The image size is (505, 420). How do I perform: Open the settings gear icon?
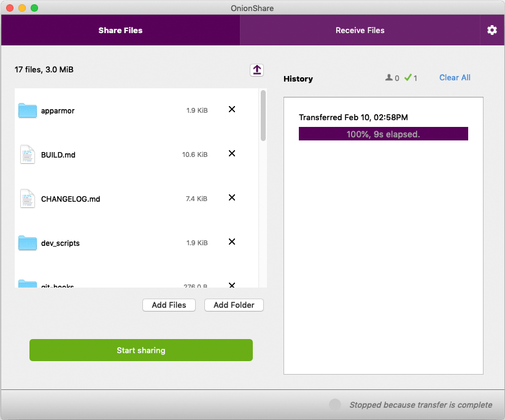492,30
